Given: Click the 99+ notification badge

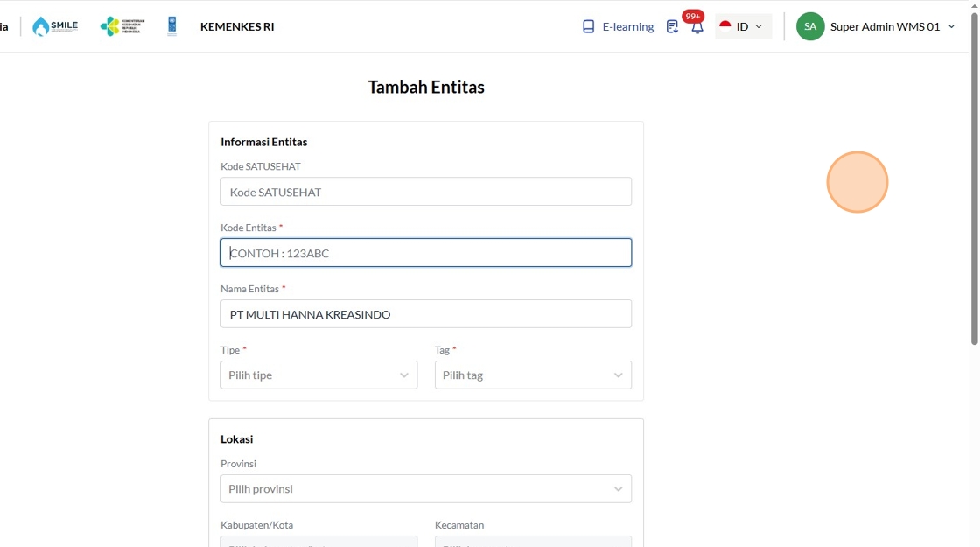Looking at the screenshot, I should pos(694,16).
